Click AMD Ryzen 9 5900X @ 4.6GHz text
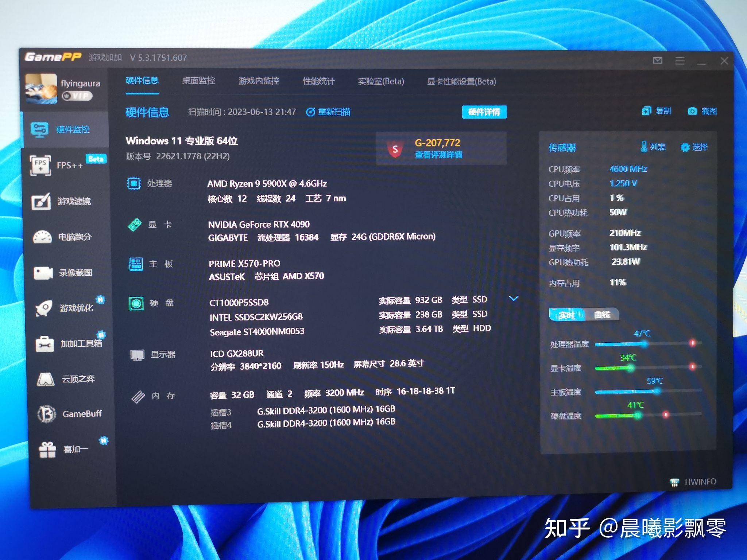 tap(267, 183)
